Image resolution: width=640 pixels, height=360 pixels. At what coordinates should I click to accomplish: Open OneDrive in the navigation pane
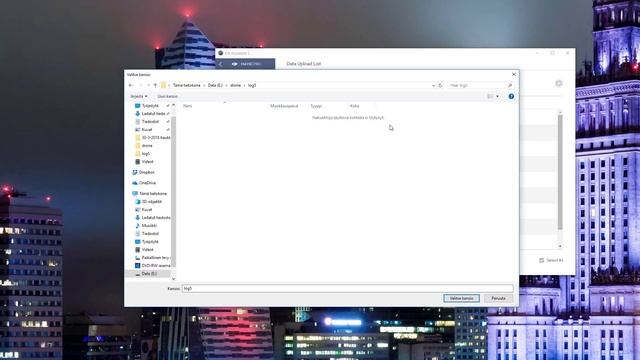point(144,183)
